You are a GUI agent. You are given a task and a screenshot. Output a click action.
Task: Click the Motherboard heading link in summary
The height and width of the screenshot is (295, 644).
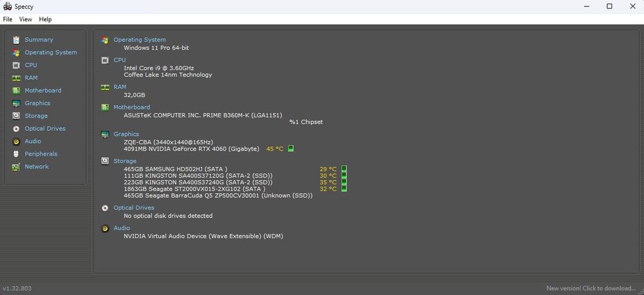click(x=132, y=107)
